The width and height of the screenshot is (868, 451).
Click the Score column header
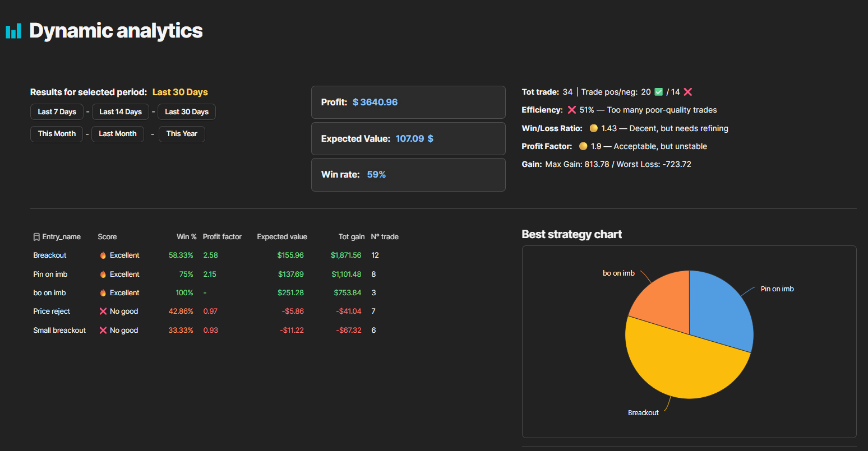click(x=107, y=237)
